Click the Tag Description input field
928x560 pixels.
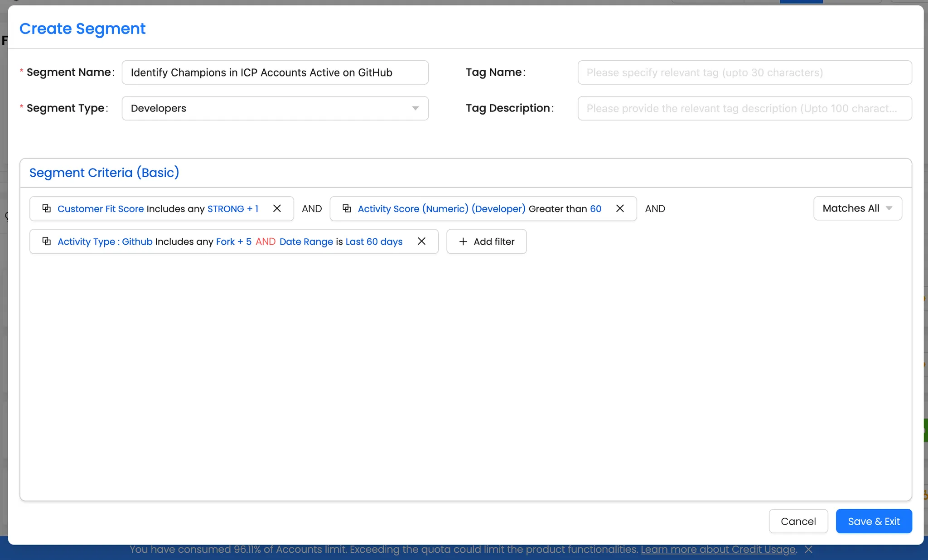[744, 108]
